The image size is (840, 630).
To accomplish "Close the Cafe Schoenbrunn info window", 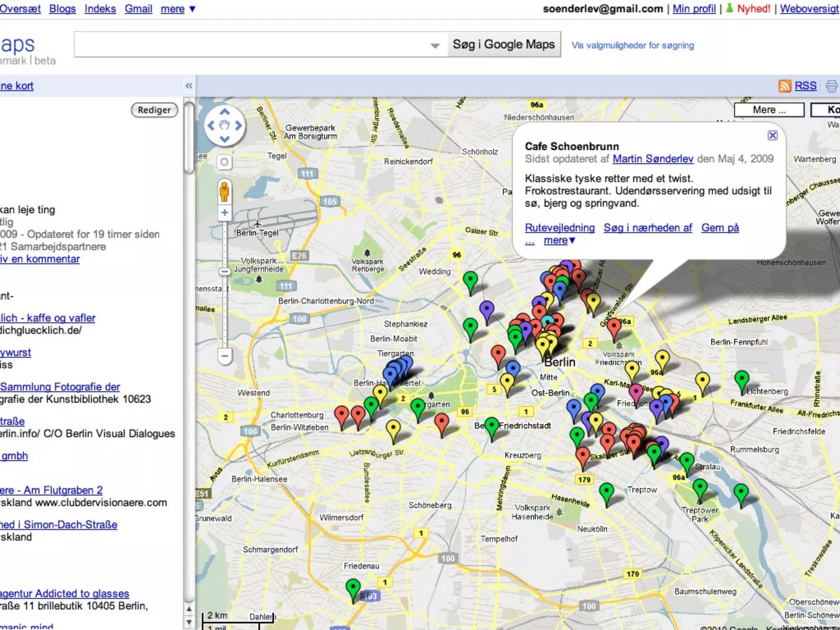I will click(772, 135).
